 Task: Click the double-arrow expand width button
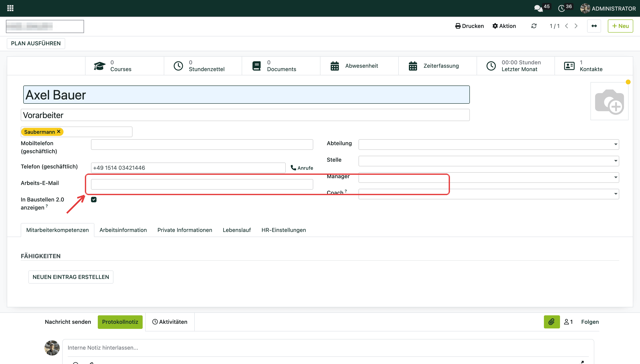point(594,26)
